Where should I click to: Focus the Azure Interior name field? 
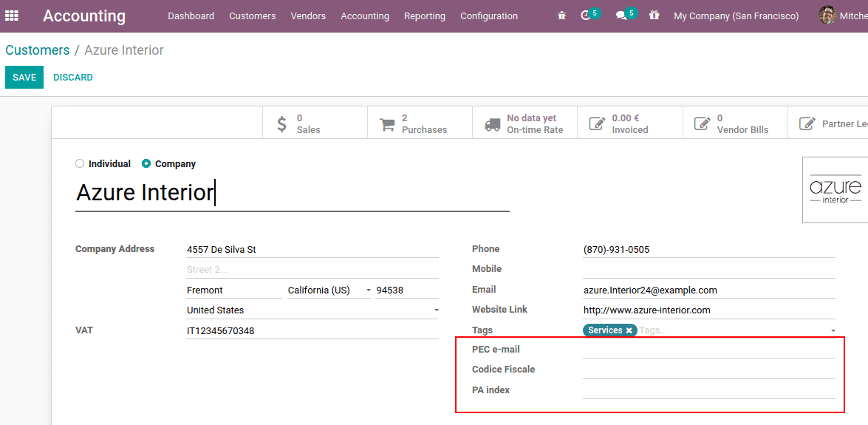(293, 193)
